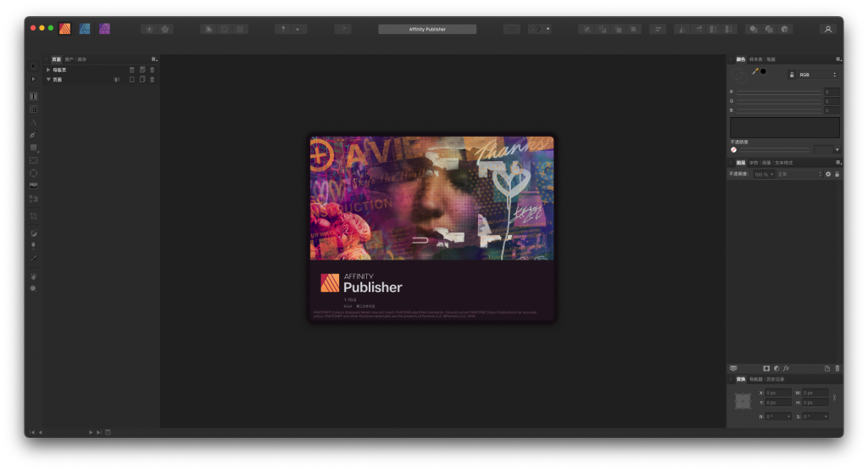Select the Colour Picker tool in toolbox
Viewport: 868px width, 470px height.
[33, 258]
